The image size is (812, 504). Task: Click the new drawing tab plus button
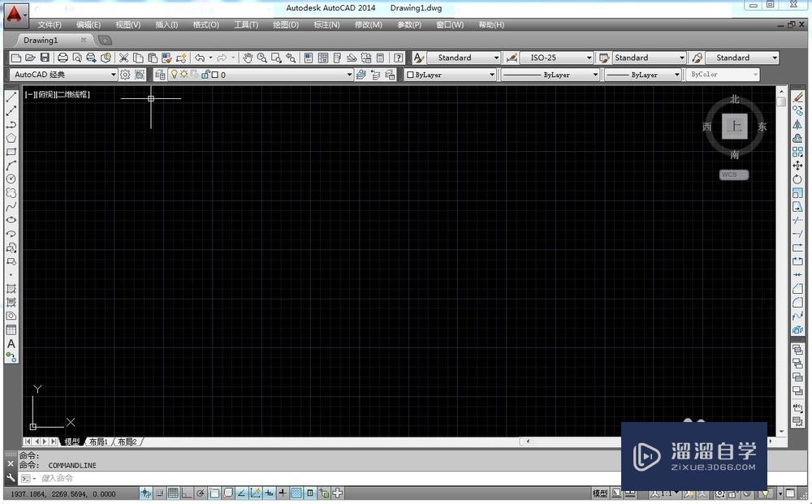pyautogui.click(x=105, y=41)
